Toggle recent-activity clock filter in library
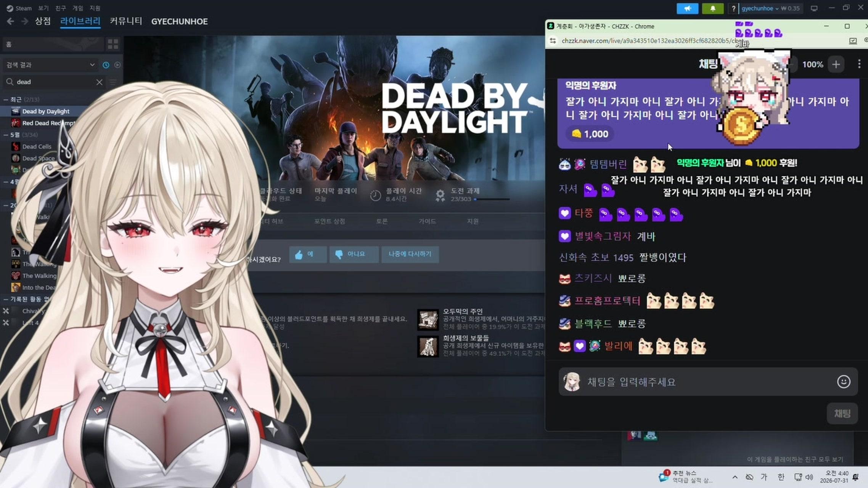Viewport: 868px width, 488px height. point(106,65)
